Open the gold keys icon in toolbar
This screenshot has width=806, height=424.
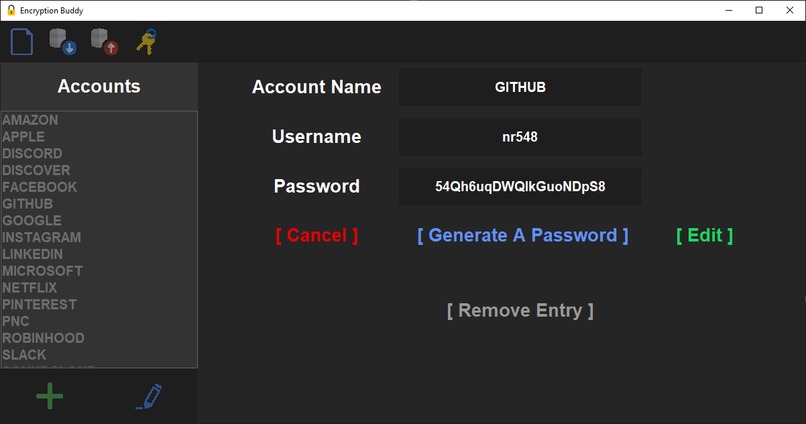pyautogui.click(x=146, y=42)
